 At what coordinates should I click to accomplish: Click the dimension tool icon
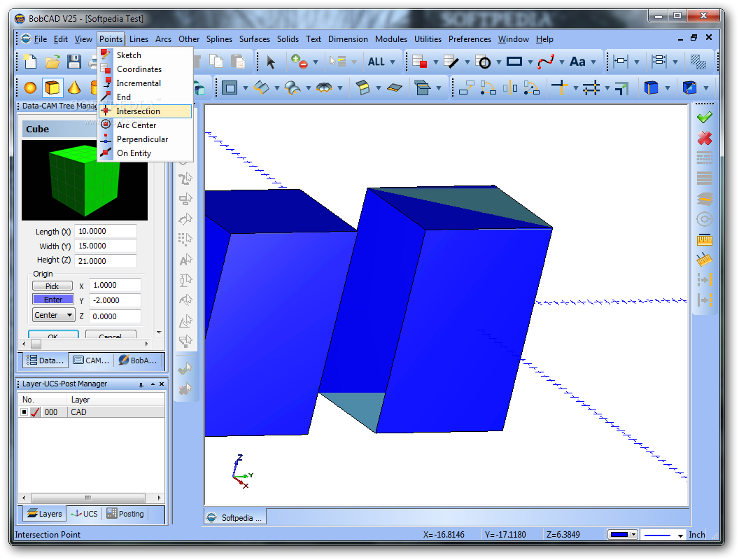pyautogui.click(x=621, y=62)
